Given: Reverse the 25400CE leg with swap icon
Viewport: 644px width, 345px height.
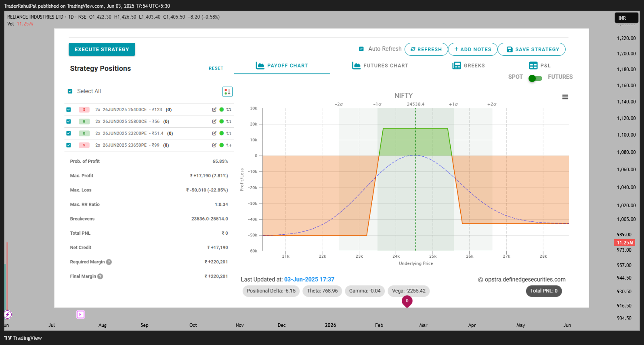Looking at the screenshot, I should point(229,109).
